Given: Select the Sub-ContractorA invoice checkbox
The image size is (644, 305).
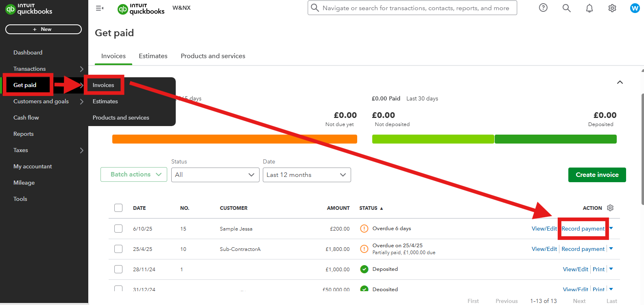Looking at the screenshot, I should click(118, 249).
